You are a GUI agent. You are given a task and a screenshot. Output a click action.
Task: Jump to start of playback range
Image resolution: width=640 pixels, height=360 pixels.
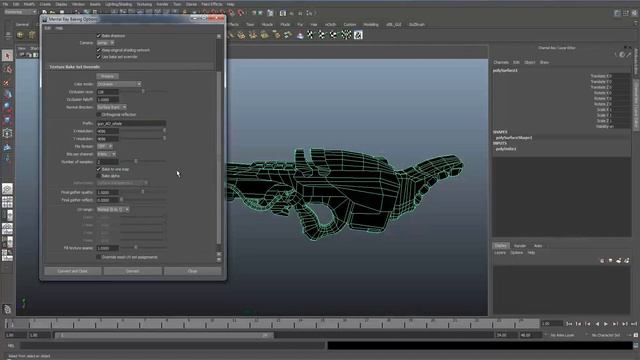click(x=569, y=324)
